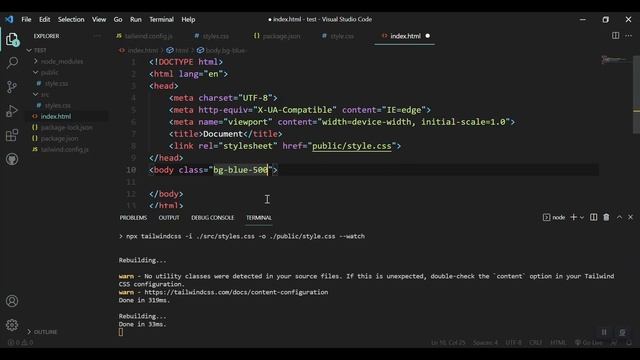Switch to the tailwind.config.js editor tab
This screenshot has height=360, width=640.
point(144,36)
